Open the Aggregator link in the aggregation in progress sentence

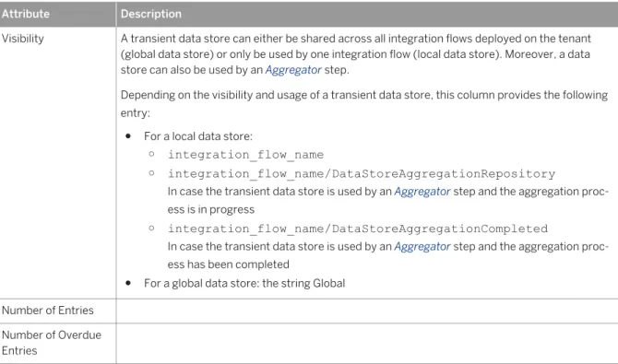click(x=422, y=192)
